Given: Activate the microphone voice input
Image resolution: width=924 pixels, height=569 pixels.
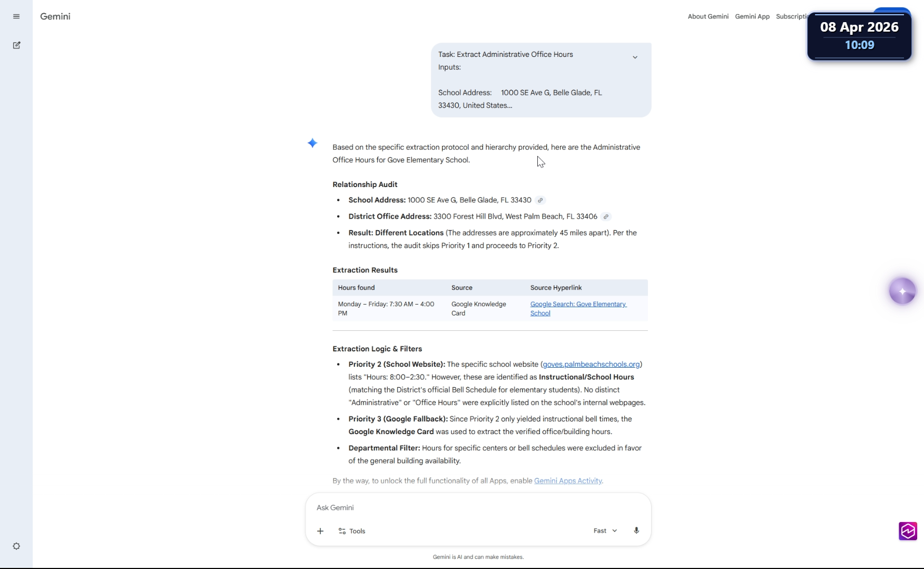Looking at the screenshot, I should pyautogui.click(x=636, y=531).
